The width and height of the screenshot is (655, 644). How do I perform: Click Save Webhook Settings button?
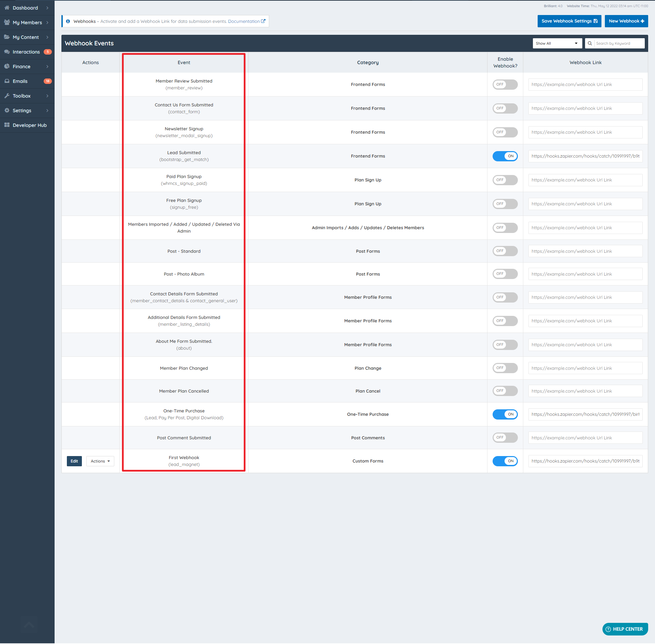pyautogui.click(x=569, y=21)
